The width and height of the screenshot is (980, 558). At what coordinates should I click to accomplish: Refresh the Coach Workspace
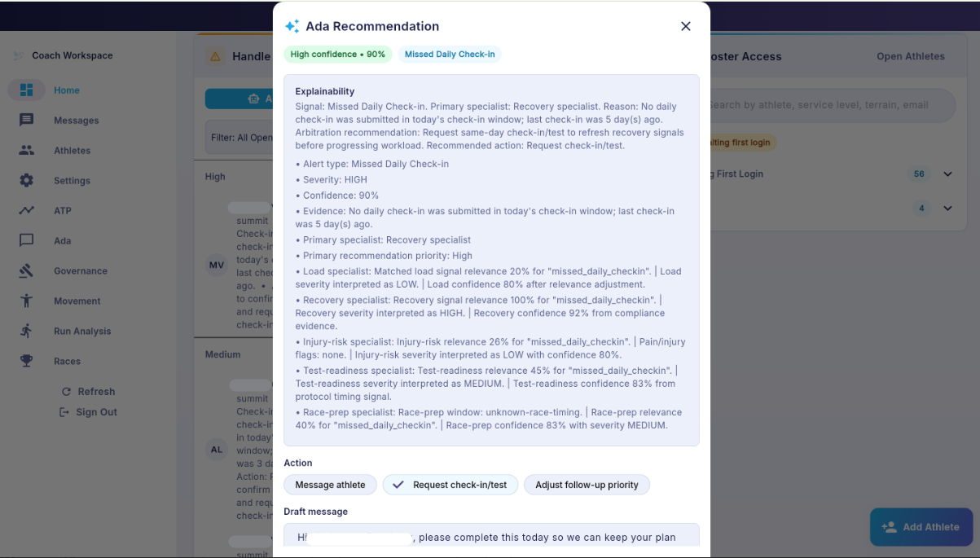[89, 391]
